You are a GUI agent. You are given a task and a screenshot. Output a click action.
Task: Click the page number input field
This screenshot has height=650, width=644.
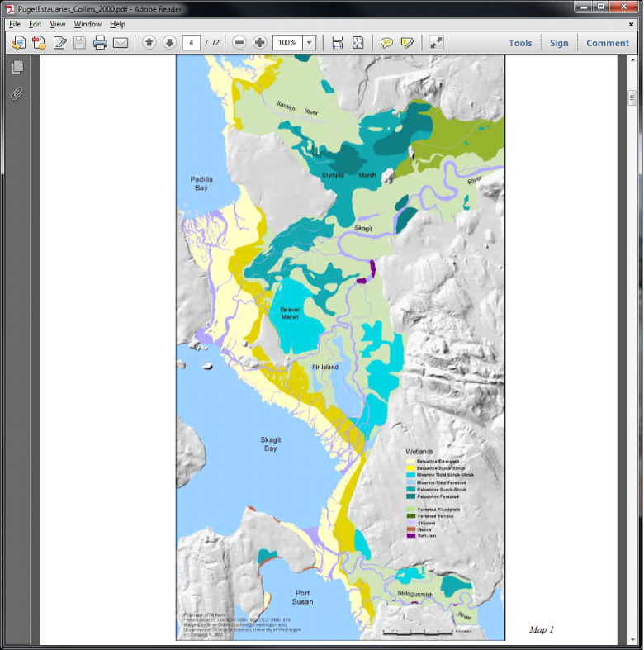click(192, 43)
